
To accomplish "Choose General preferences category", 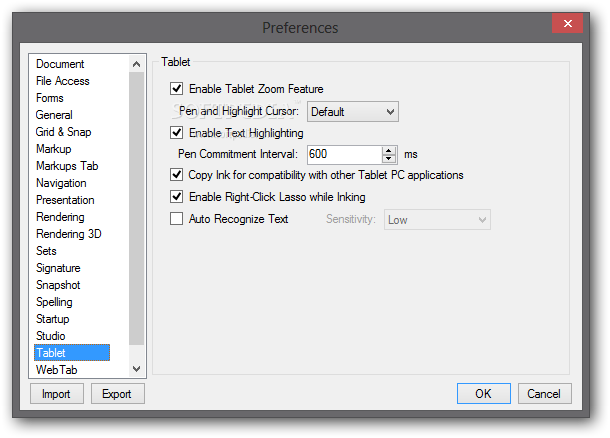I will point(54,115).
